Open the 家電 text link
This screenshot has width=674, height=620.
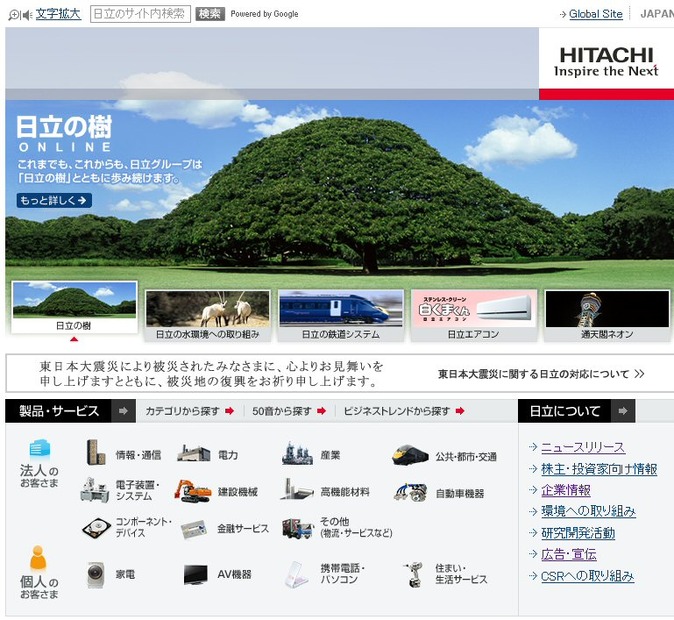[125, 574]
